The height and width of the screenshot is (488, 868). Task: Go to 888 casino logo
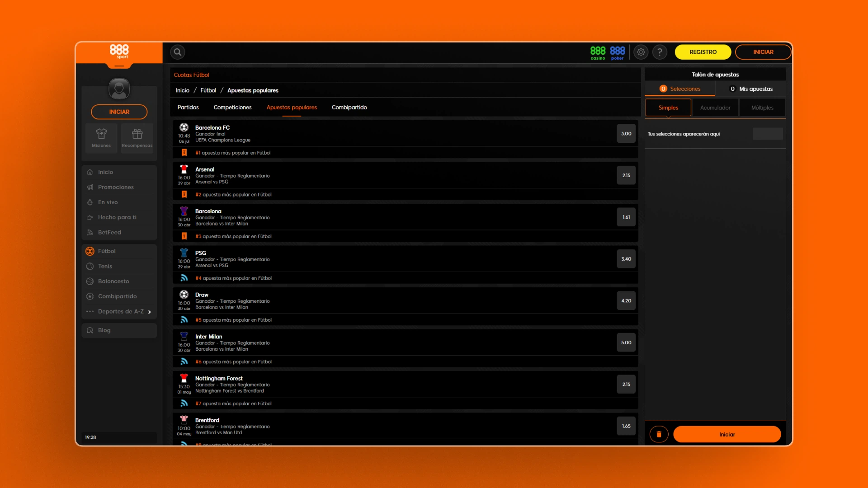point(598,53)
